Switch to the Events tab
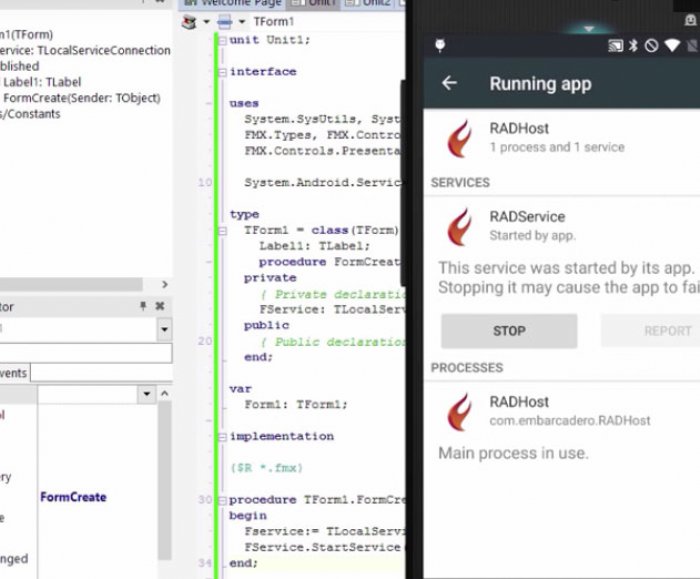This screenshot has height=579, width=700. pyautogui.click(x=14, y=373)
